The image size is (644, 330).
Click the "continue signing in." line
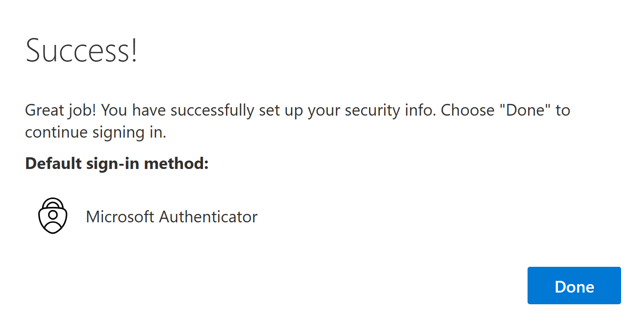pos(95,132)
